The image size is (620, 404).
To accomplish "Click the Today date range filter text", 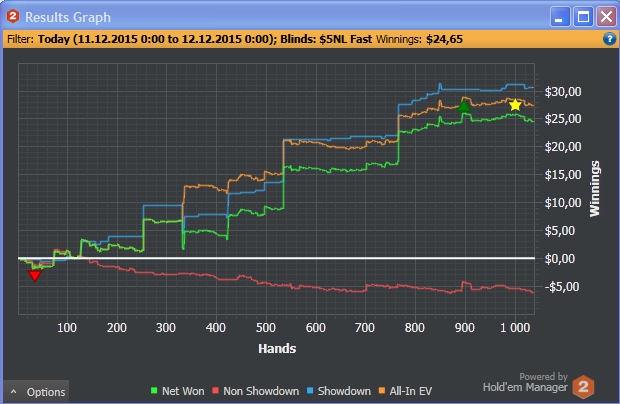I will click(157, 39).
